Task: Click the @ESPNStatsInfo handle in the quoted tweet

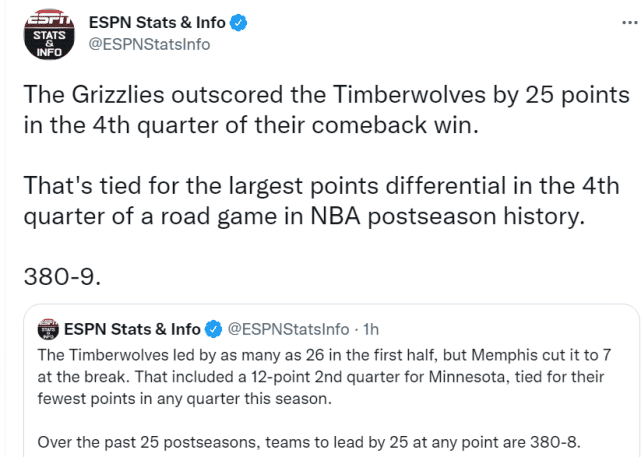Action: (289, 329)
